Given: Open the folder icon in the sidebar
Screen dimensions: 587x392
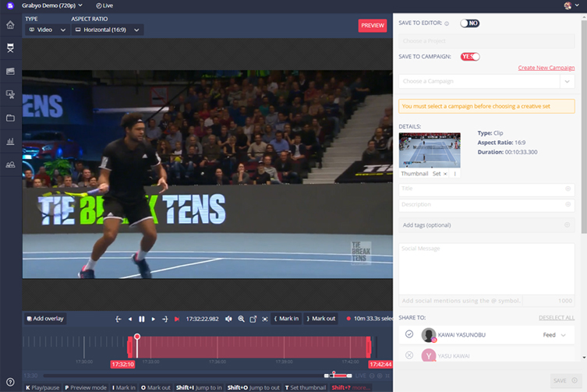Looking at the screenshot, I should 10,118.
